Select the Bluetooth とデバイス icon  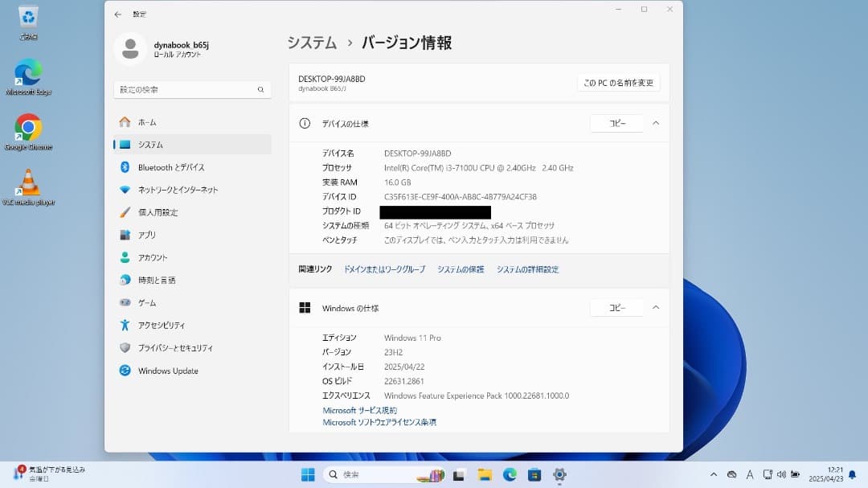point(127,167)
